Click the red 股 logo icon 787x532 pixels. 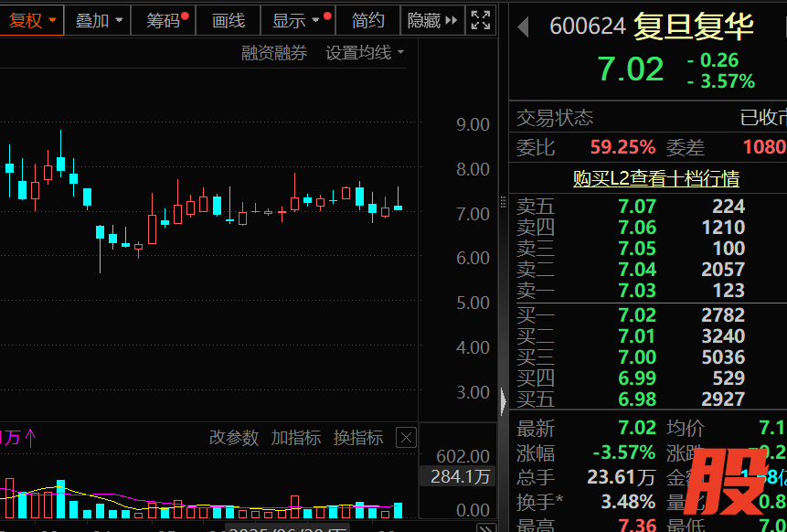coord(728,482)
